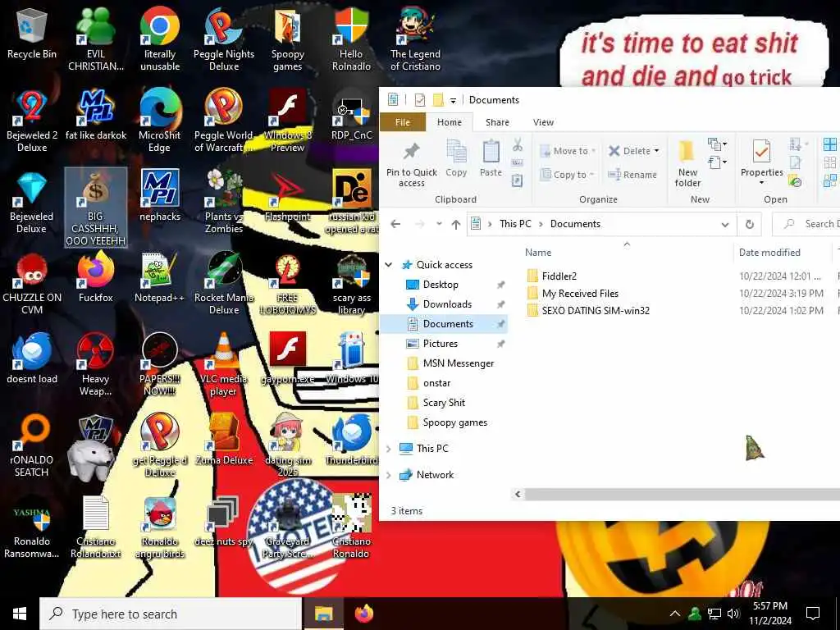Open address bar history dropdown
Viewport: 840px width, 630px height.
[725, 225]
